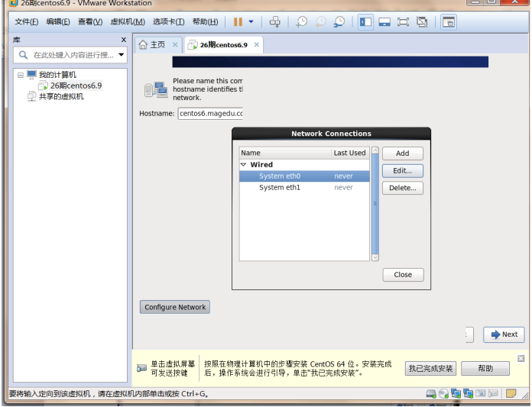
Task: Click the send-keys icon in hint bar
Action: point(141,368)
